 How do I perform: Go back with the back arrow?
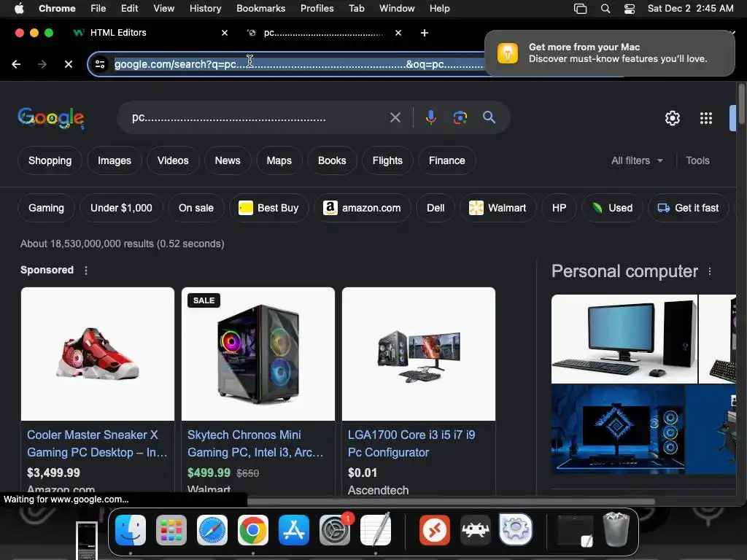click(16, 64)
